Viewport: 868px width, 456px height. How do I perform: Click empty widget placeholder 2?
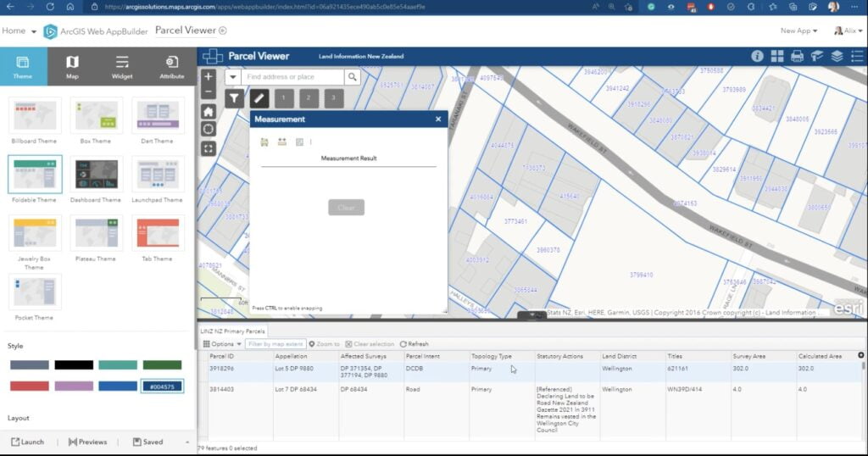click(x=309, y=98)
